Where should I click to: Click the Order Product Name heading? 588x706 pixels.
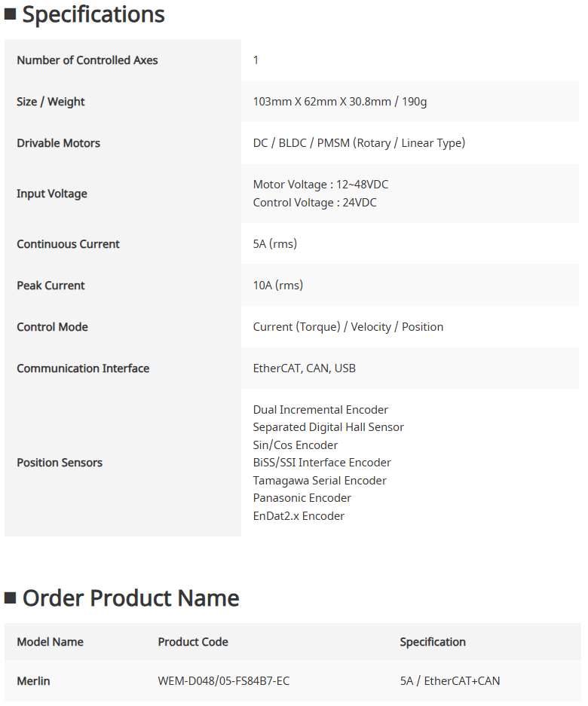click(130, 598)
